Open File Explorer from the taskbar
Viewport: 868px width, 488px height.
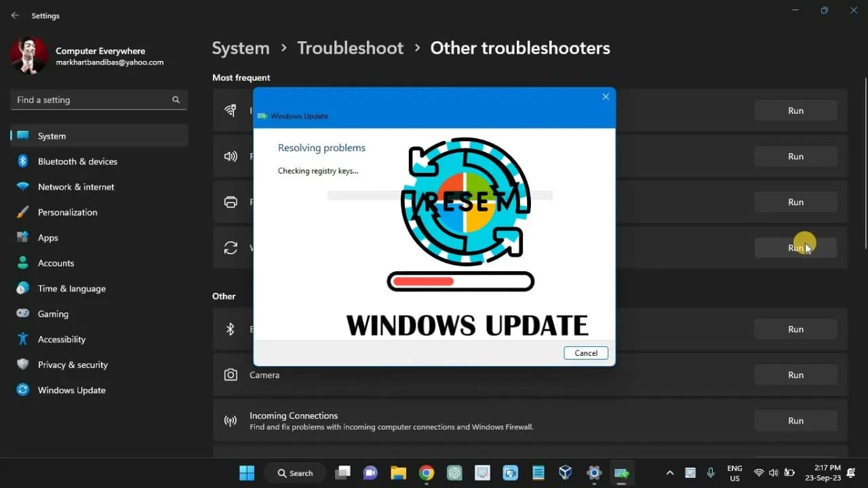(398, 472)
